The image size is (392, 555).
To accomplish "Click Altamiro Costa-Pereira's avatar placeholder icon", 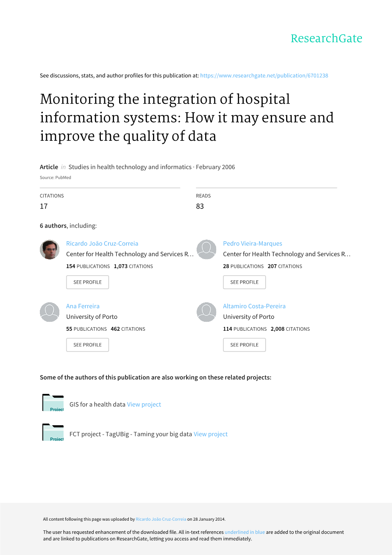I will pyautogui.click(x=206, y=312).
